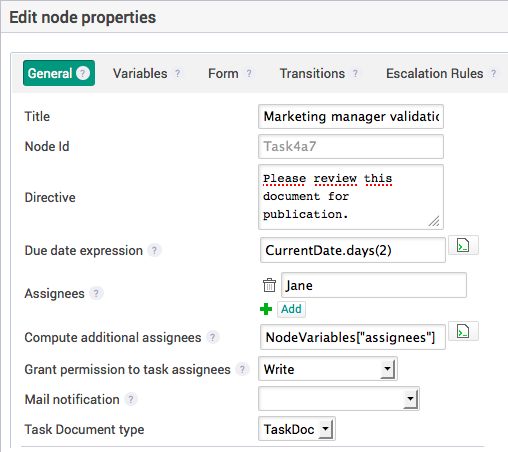Show help for the General tab

tap(83, 73)
